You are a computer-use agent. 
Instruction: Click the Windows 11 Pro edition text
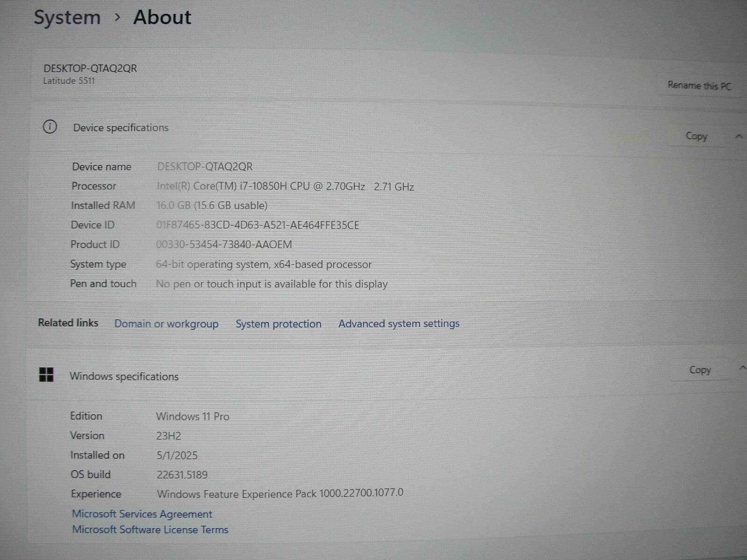click(x=192, y=416)
